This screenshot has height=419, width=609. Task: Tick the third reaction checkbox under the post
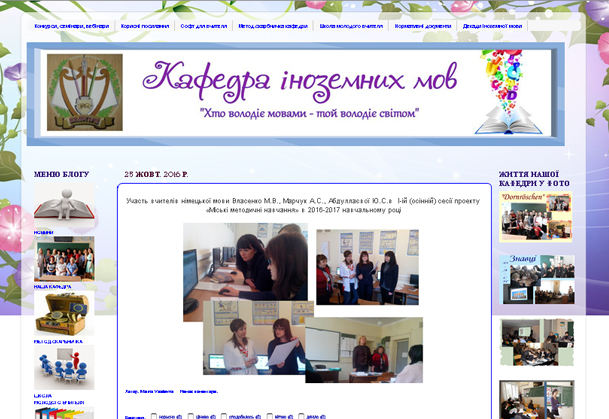coord(224,416)
